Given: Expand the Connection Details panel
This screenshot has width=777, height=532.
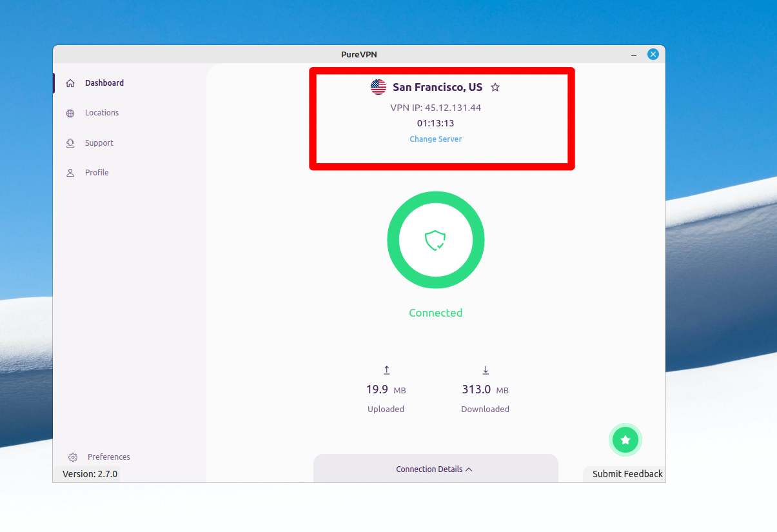Looking at the screenshot, I should (x=435, y=469).
